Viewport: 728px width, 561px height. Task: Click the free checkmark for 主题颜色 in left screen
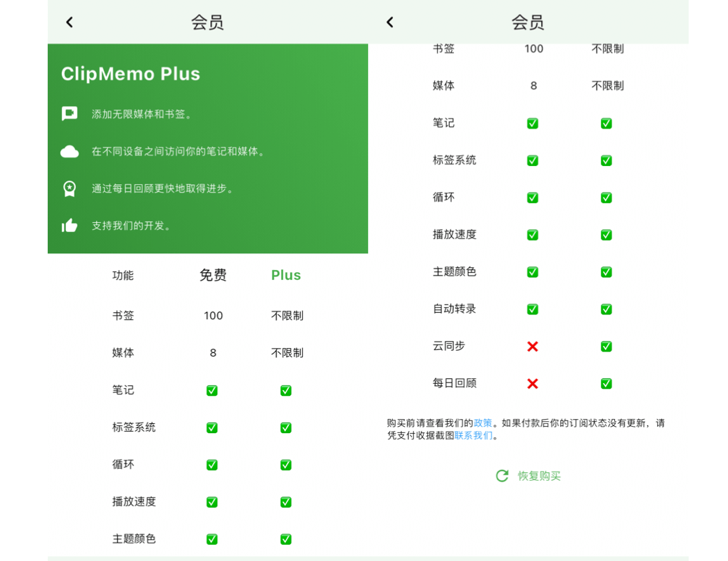(212, 539)
